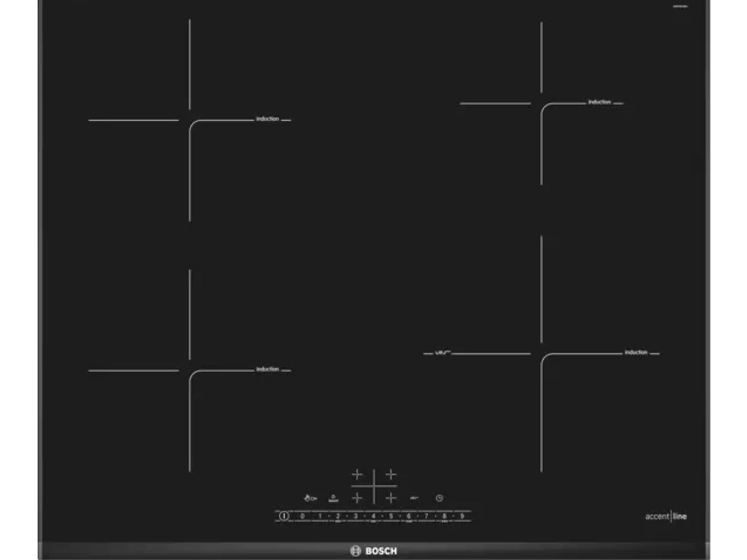The height and width of the screenshot is (560, 747).
Task: Select the front-right cooking zone plus symbol
Action: click(391, 498)
